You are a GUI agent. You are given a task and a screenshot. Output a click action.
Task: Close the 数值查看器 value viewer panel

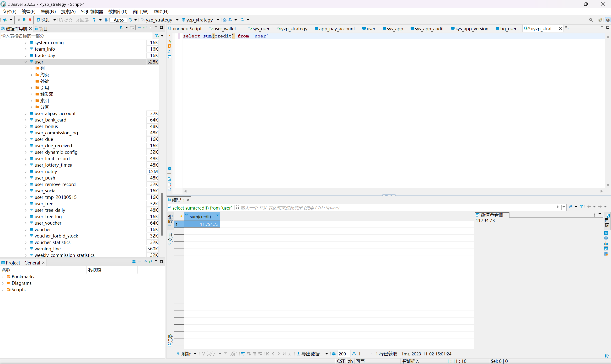coord(506,215)
